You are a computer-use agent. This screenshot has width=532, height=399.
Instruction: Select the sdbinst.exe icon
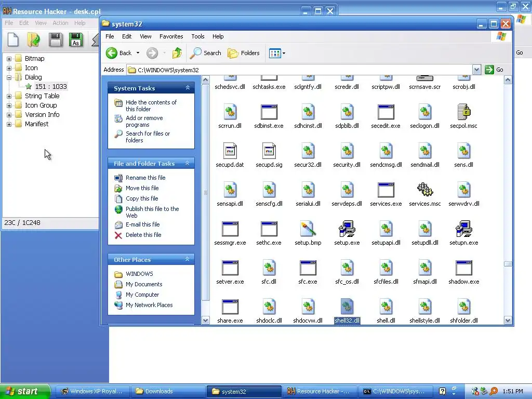(269, 112)
